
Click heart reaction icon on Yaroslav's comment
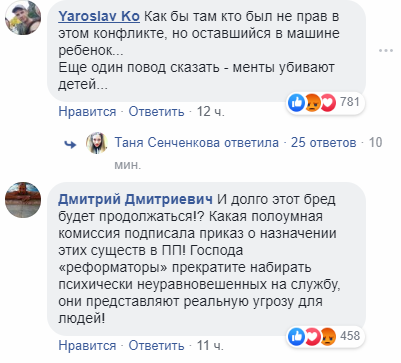(327, 102)
